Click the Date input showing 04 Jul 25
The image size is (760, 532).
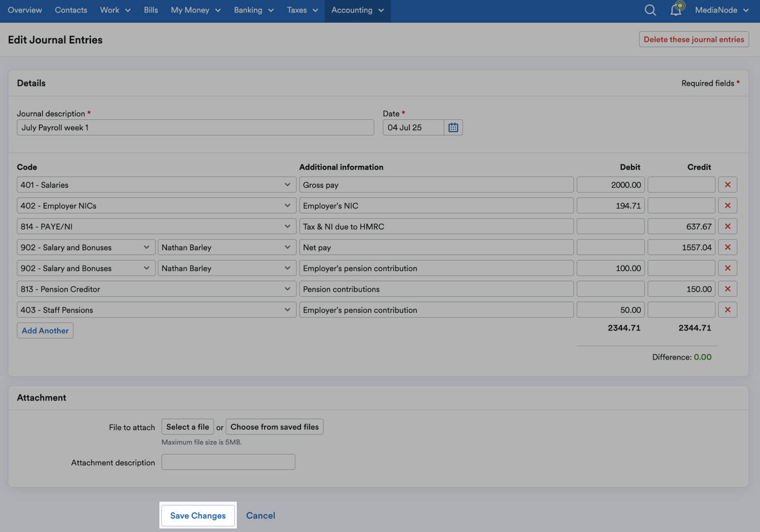[413, 127]
